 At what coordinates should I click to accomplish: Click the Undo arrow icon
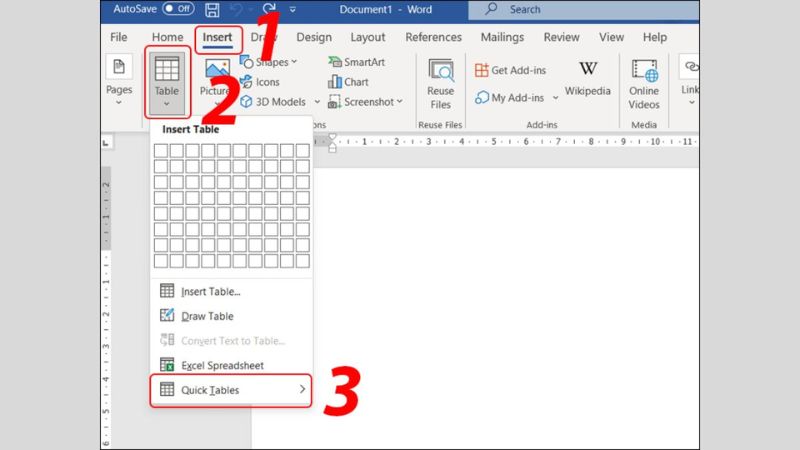coord(236,9)
